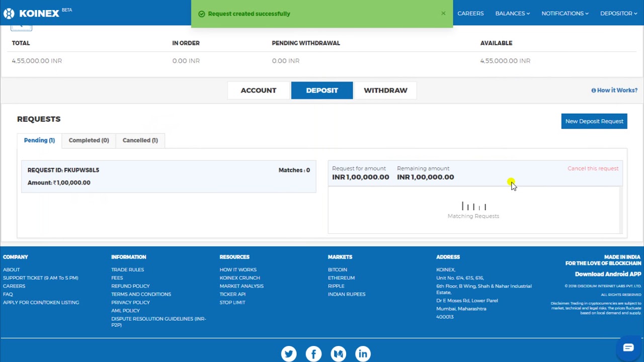Open Privacy Policy link
This screenshot has height=362, width=644.
(x=131, y=302)
